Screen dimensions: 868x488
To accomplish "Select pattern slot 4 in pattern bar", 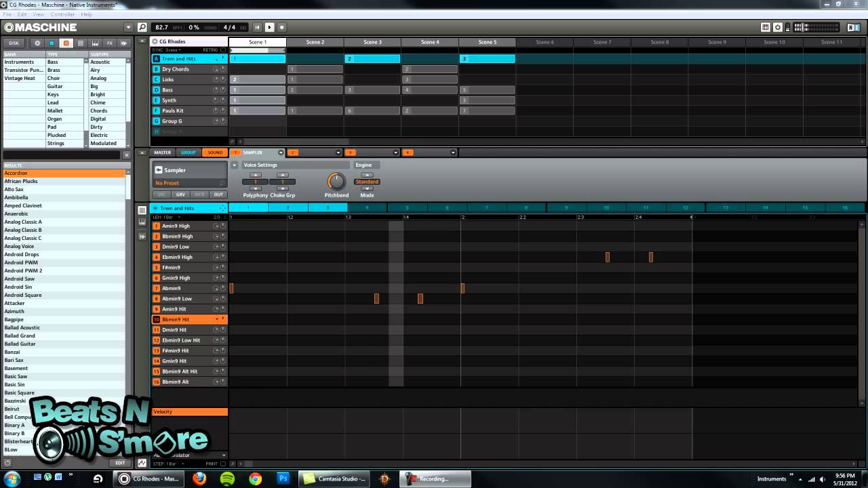I will click(x=367, y=207).
